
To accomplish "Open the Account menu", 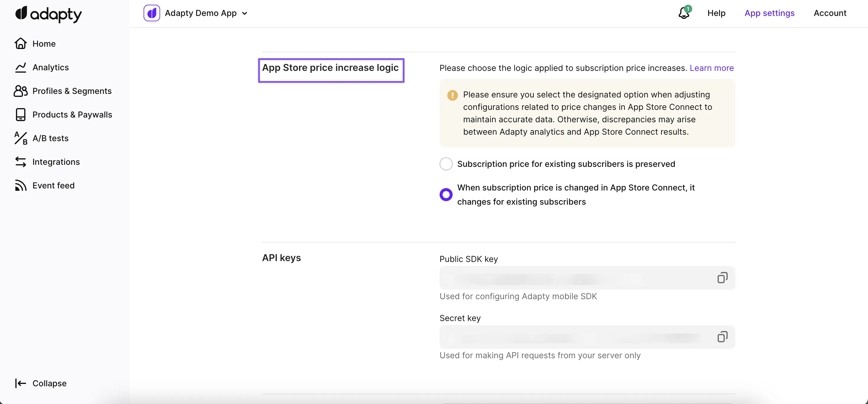I will coord(830,13).
